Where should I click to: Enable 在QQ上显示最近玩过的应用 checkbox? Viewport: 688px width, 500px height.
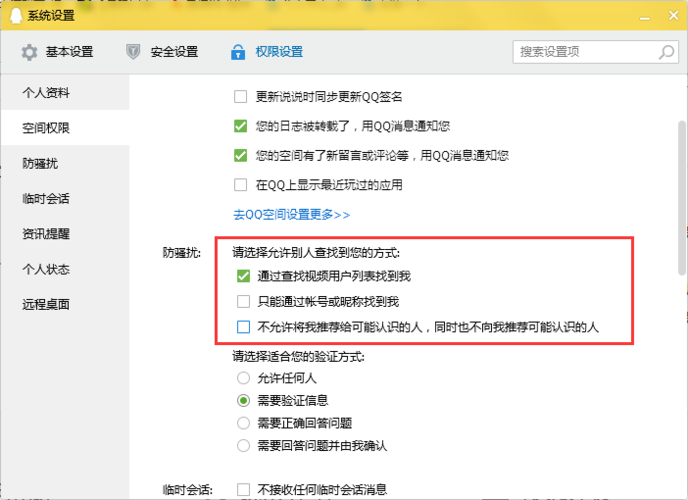coord(240,185)
